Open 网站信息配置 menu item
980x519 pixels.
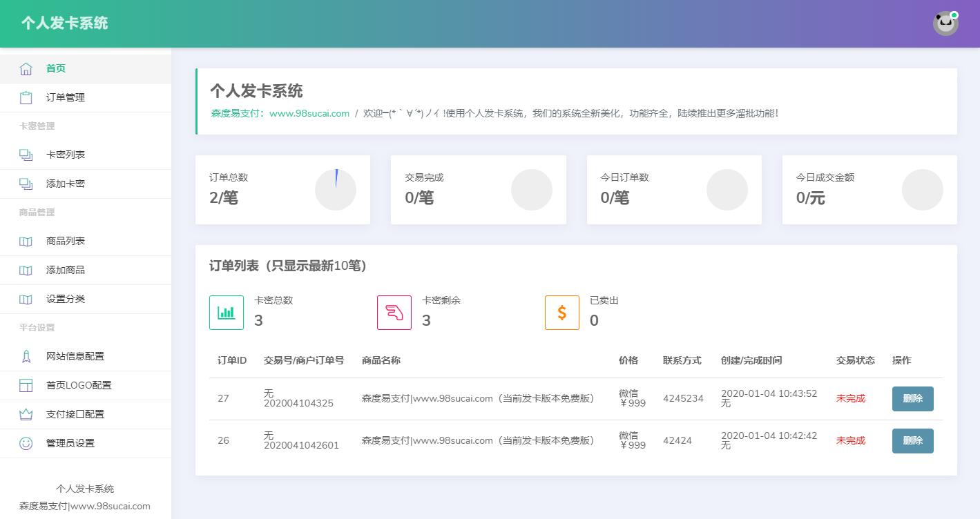point(86,356)
